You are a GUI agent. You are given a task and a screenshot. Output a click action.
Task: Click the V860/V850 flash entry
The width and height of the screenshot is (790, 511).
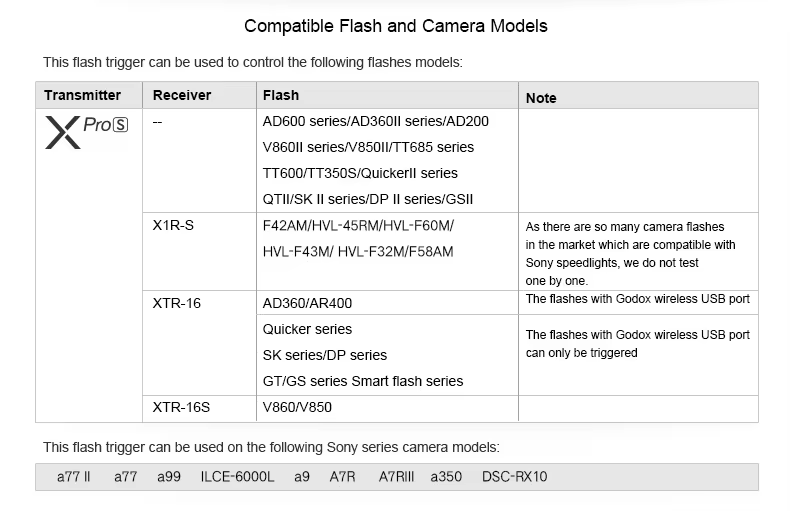(x=297, y=407)
